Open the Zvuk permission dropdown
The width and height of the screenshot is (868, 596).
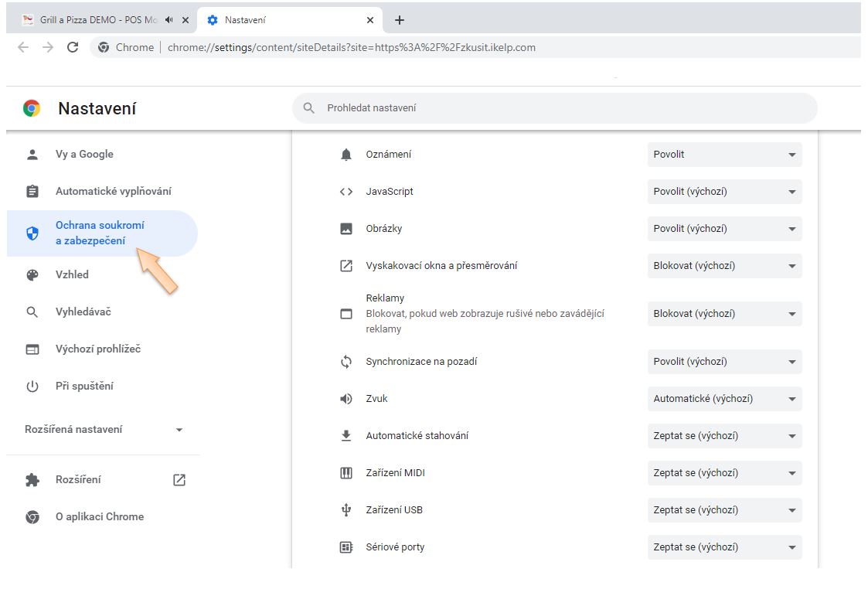pos(724,399)
